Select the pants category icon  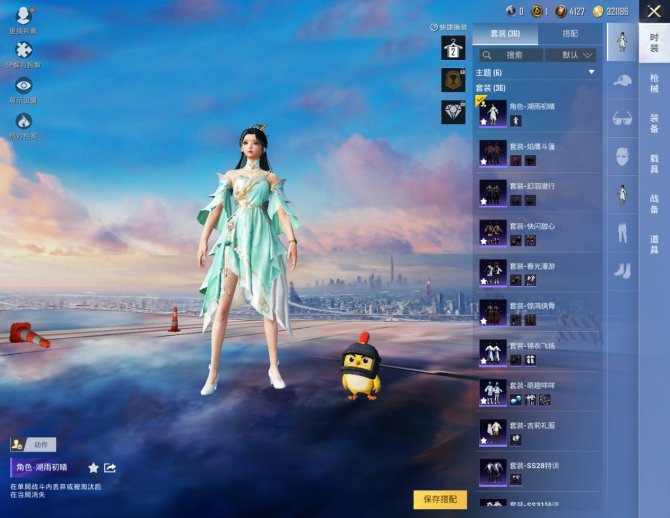coord(622,233)
